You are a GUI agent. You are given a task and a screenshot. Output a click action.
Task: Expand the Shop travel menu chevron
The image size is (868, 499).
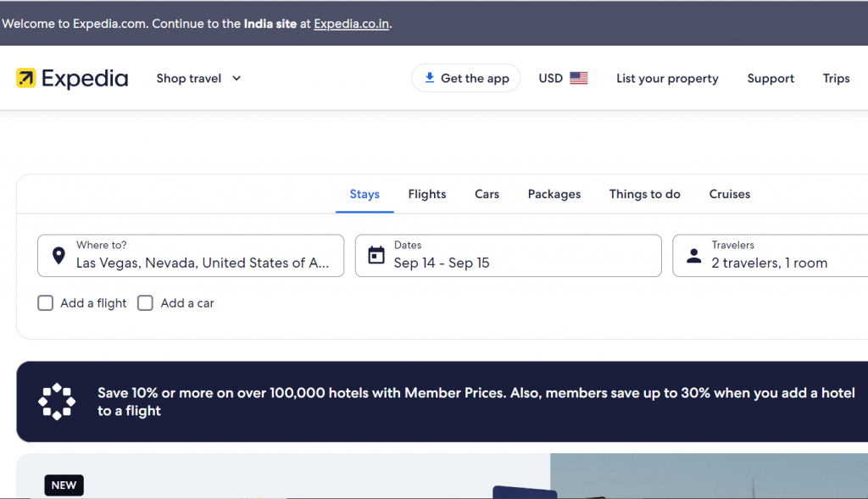(236, 79)
